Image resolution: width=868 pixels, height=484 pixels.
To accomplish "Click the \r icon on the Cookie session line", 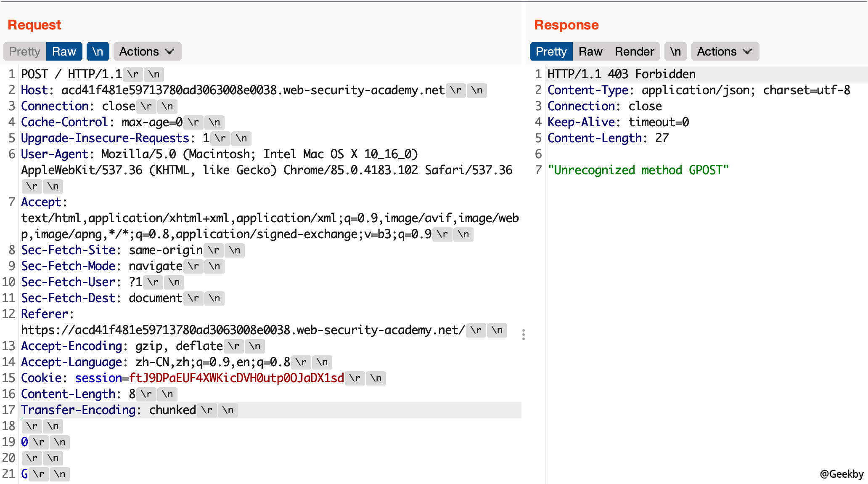I will pyautogui.click(x=355, y=378).
